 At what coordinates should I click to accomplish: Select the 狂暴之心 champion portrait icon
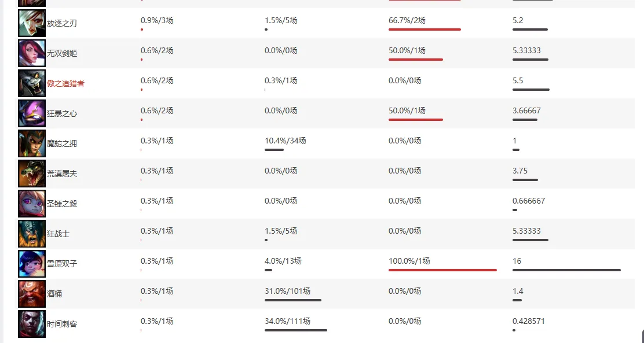pos(32,113)
